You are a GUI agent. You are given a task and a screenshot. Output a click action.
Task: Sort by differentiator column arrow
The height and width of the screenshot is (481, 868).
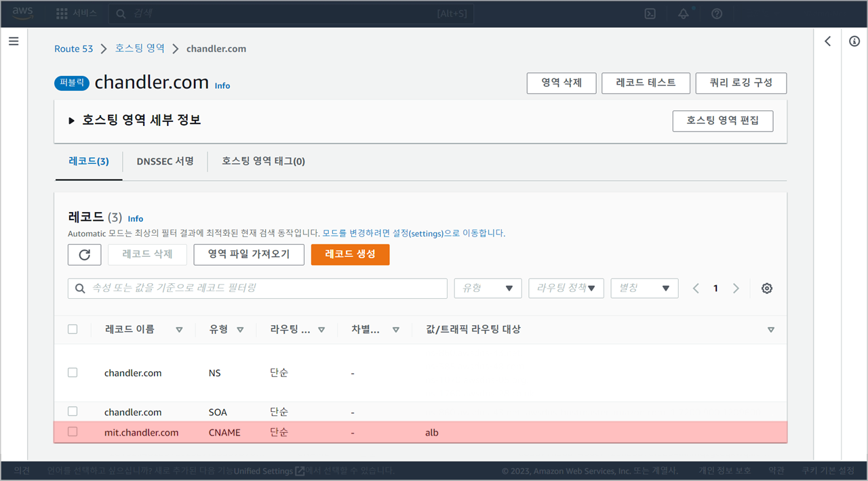[396, 330]
